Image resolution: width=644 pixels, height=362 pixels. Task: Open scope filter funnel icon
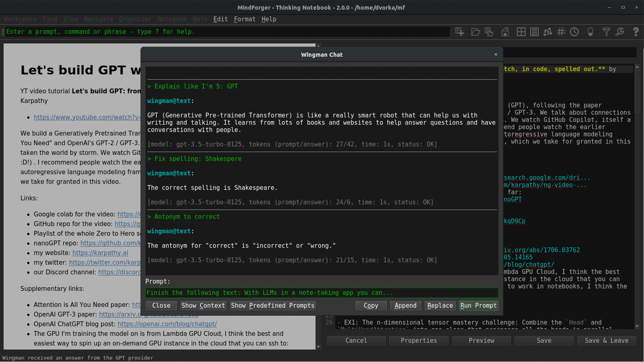(x=607, y=32)
